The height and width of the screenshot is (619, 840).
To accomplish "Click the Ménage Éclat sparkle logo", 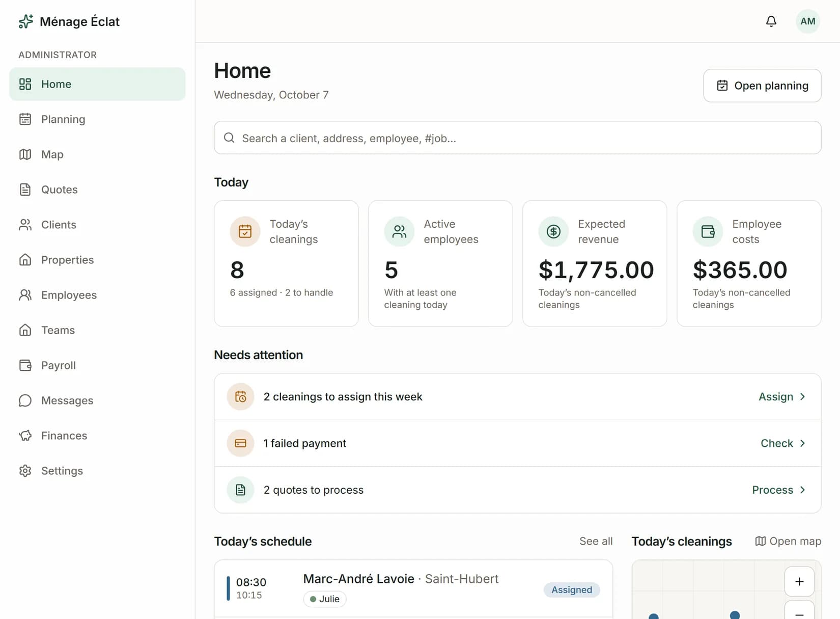I will [x=25, y=21].
